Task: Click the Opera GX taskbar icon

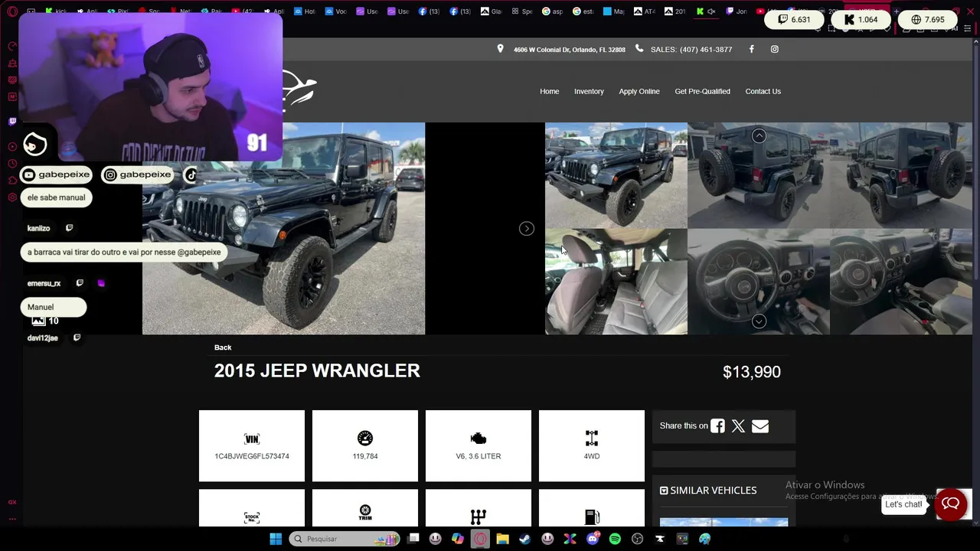Action: click(x=480, y=539)
